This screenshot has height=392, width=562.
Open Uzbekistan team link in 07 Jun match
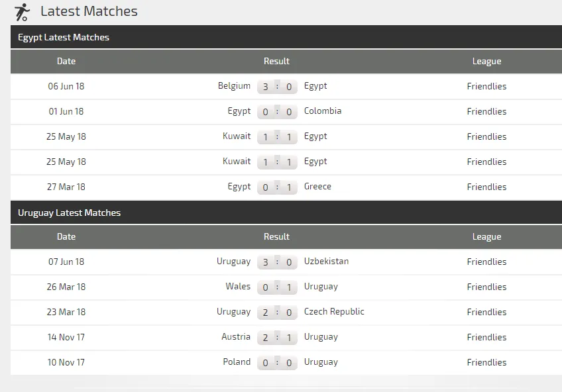(326, 261)
